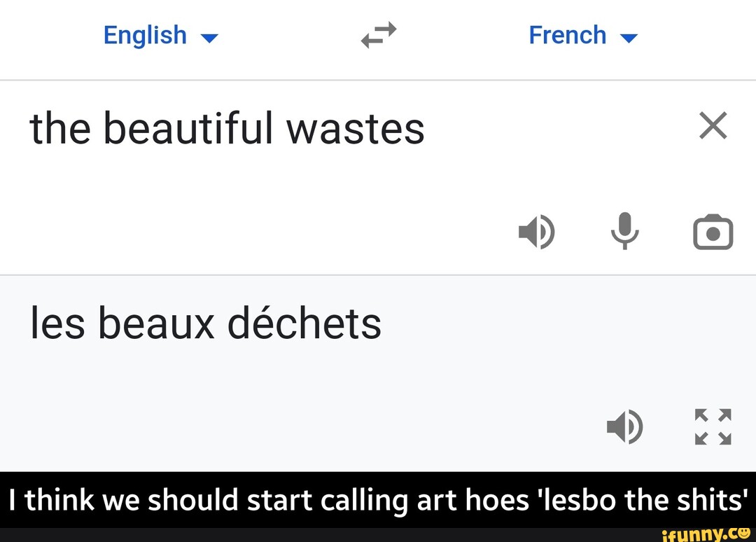
Task: Select the English language label
Action: (x=145, y=35)
